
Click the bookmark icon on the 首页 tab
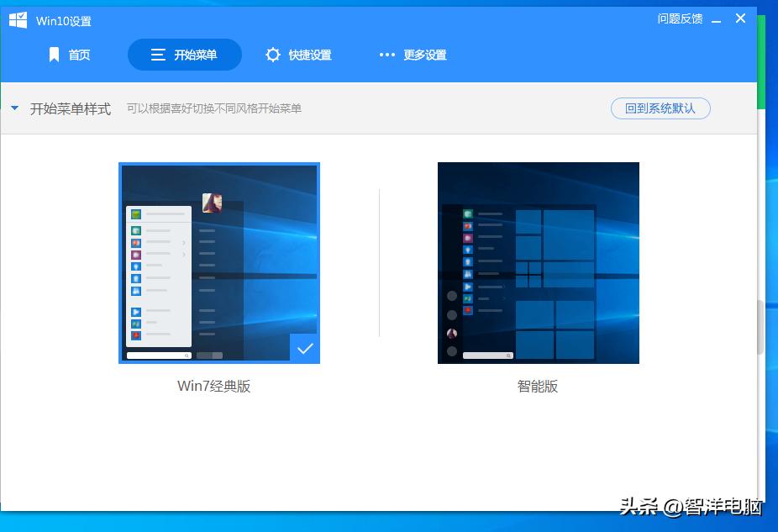click(55, 55)
